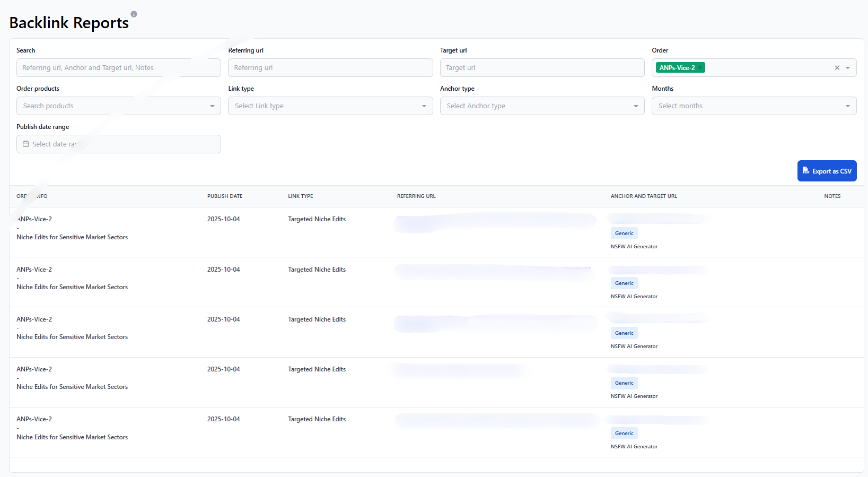The height and width of the screenshot is (477, 868).
Task: Click the Publish Date column header
Action: point(225,196)
